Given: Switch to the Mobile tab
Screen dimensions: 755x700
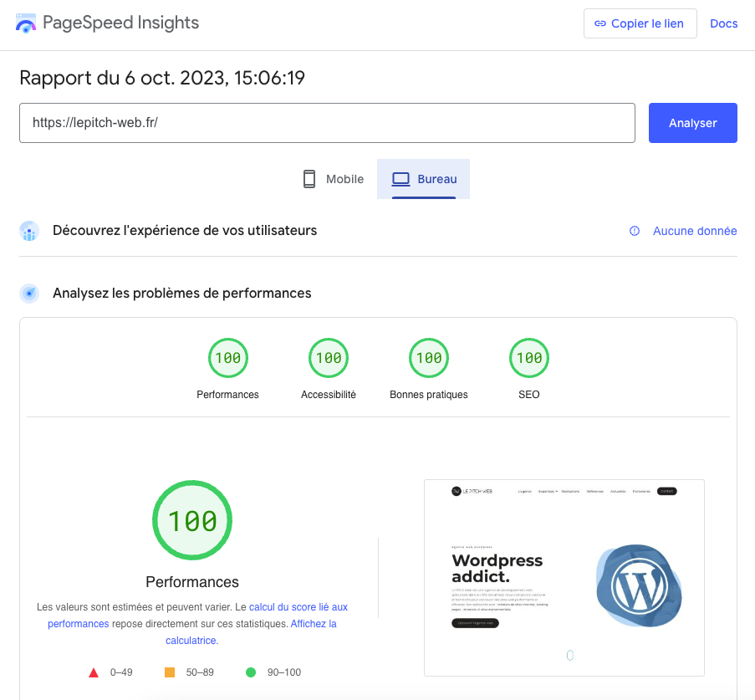Looking at the screenshot, I should pos(333,179).
